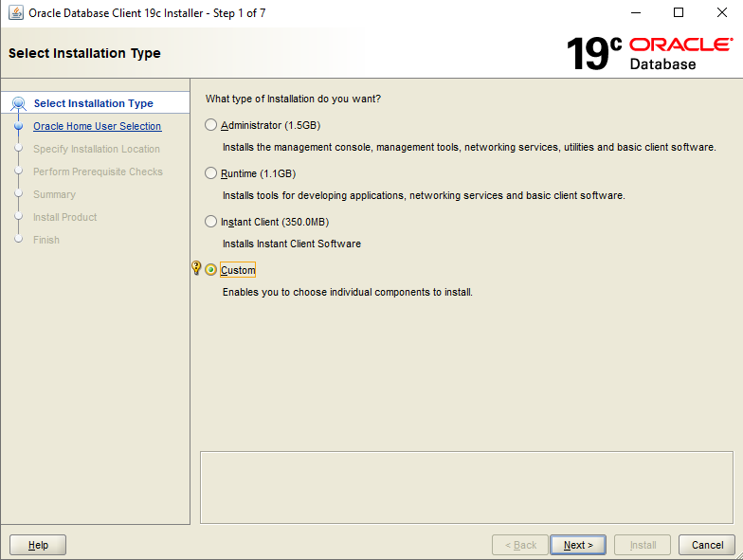Viewport: 743px width, 560px height.
Task: Click the Install Product step in sidebar
Action: pyautogui.click(x=64, y=217)
